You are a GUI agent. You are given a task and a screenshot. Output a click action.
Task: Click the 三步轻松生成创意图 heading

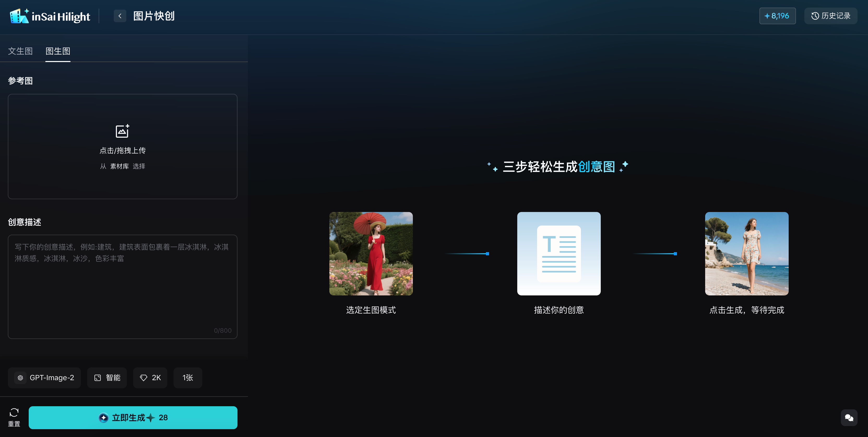(x=559, y=167)
